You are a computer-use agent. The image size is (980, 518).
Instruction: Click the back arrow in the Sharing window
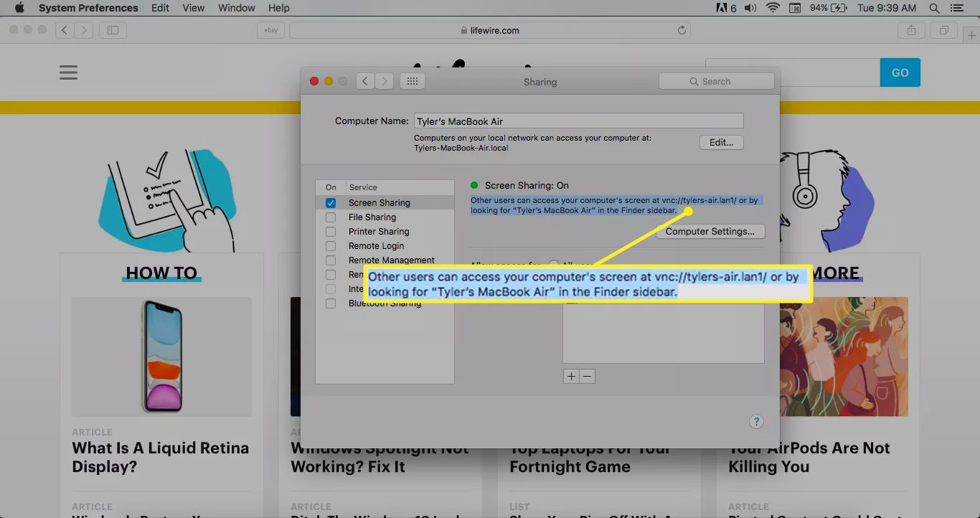[x=365, y=81]
